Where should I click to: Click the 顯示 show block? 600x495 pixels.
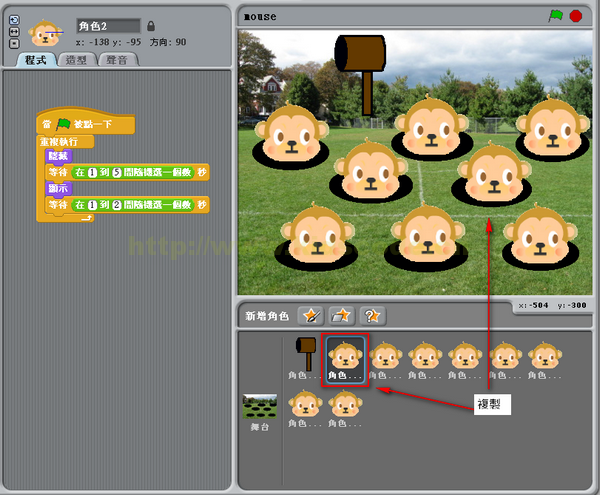58,188
